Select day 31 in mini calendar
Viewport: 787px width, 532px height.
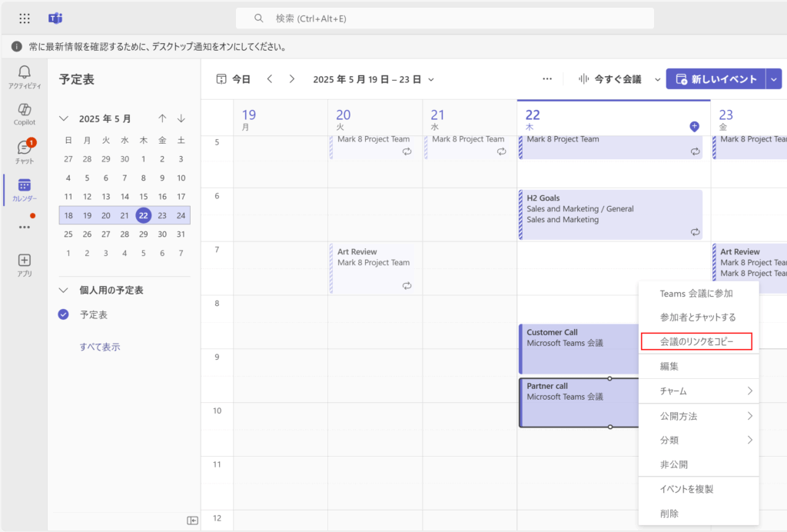coord(181,234)
